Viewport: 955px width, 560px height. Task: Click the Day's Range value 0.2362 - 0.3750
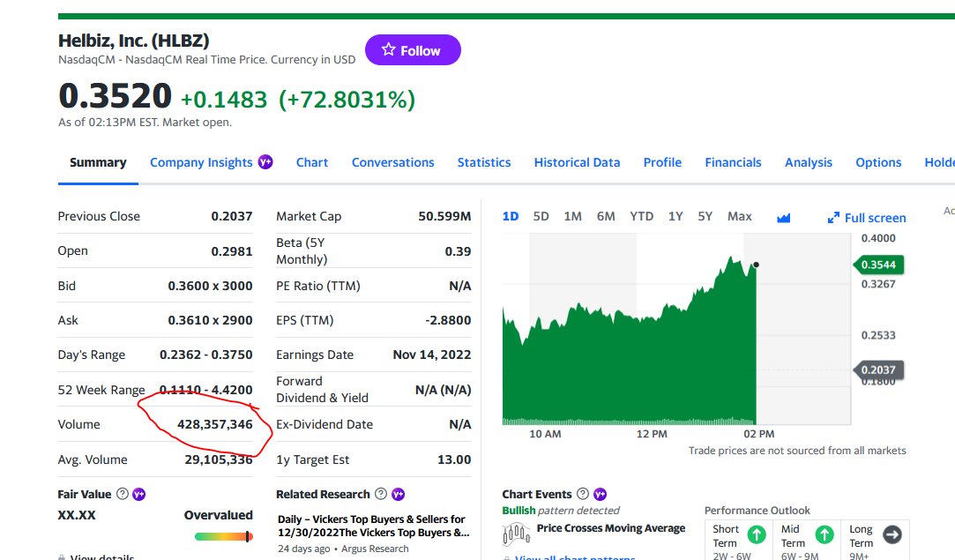(x=205, y=355)
